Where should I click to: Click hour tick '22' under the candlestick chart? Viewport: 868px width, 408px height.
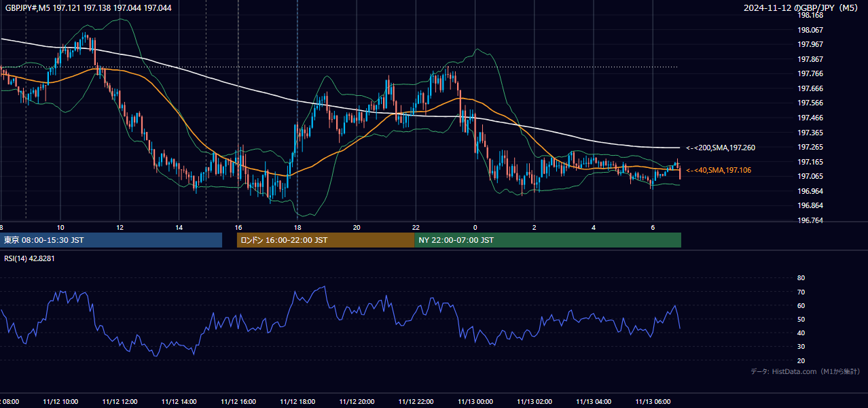[x=416, y=227]
